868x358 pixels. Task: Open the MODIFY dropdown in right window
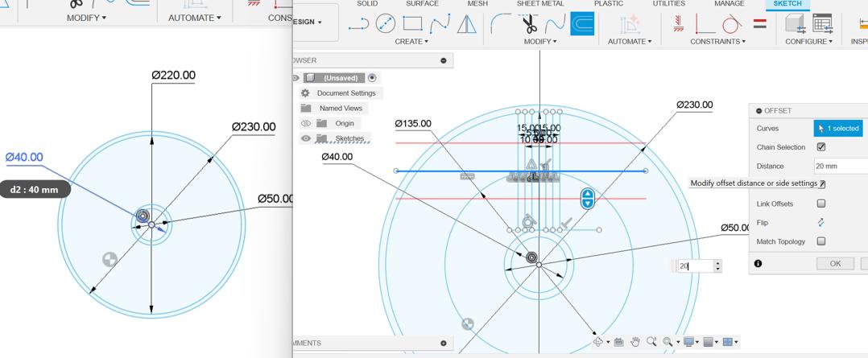pos(540,42)
